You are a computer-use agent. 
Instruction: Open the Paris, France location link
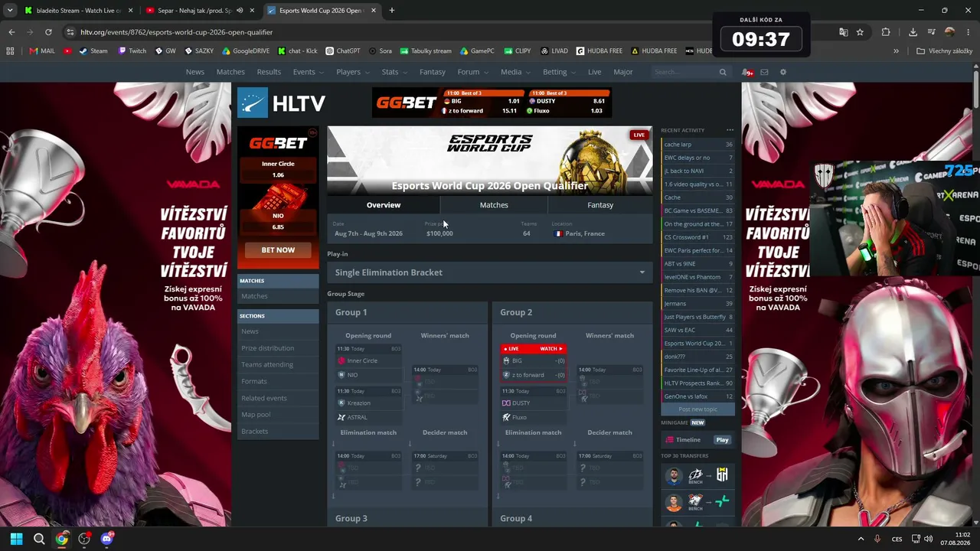tap(580, 233)
